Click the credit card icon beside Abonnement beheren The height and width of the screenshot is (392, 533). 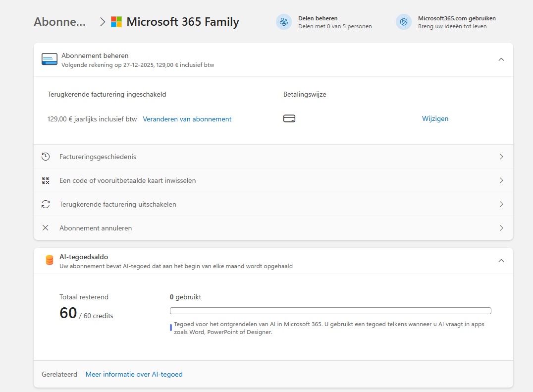click(50, 59)
